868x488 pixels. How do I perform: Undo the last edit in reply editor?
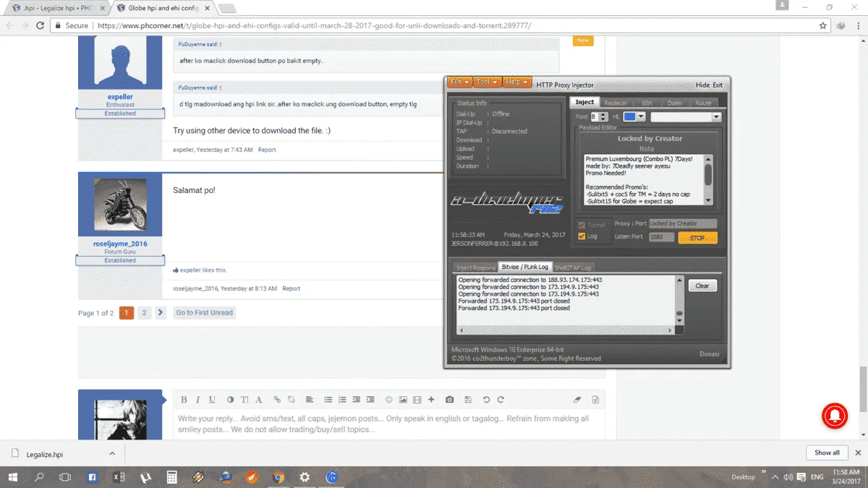point(486,400)
